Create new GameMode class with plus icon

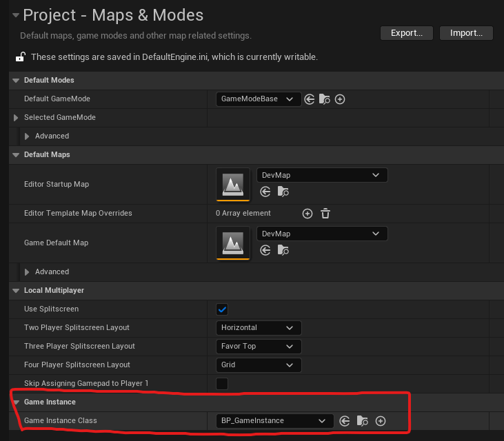340,99
